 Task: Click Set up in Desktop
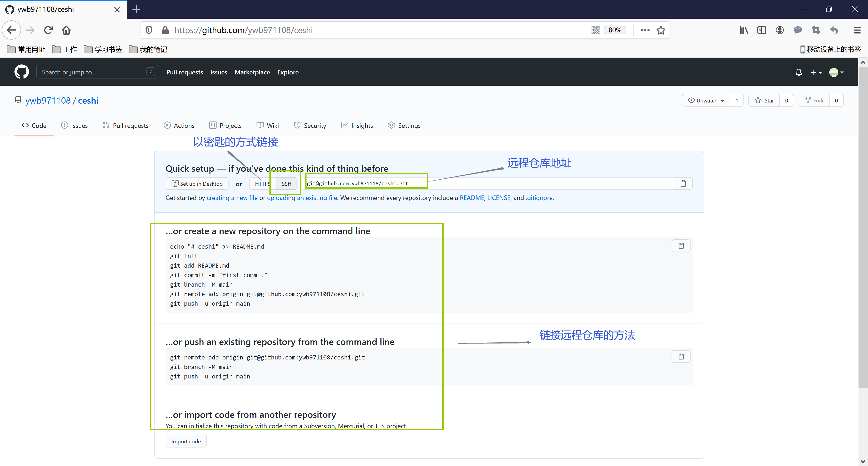tap(197, 183)
